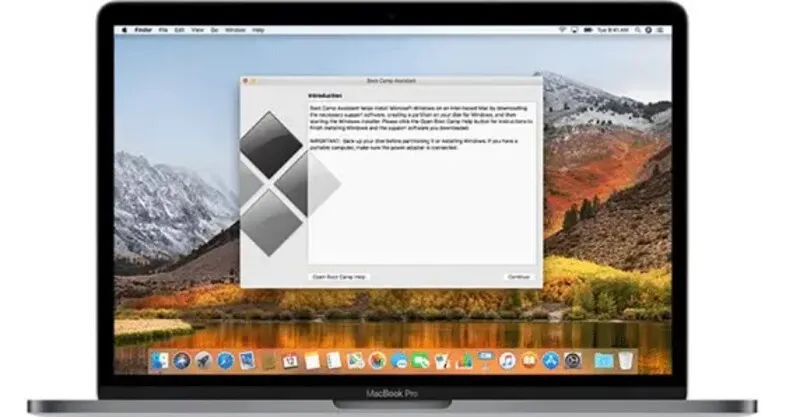Open App Store icon in Dock
800x417 pixels.
[x=551, y=361]
